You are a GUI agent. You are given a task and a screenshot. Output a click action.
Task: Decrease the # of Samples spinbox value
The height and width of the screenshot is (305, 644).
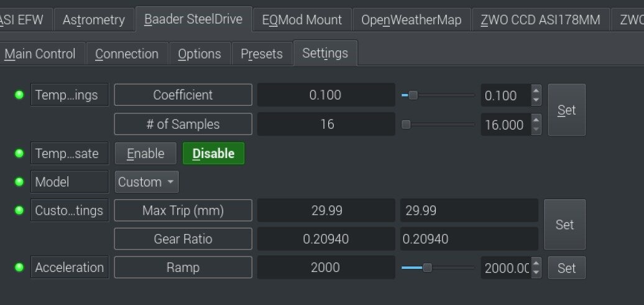536,129
